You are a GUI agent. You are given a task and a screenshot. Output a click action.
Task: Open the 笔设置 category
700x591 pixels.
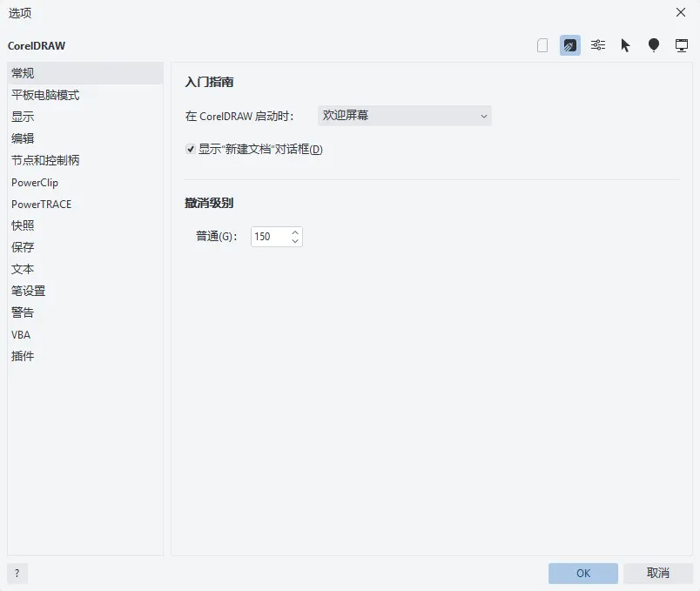pos(85,291)
